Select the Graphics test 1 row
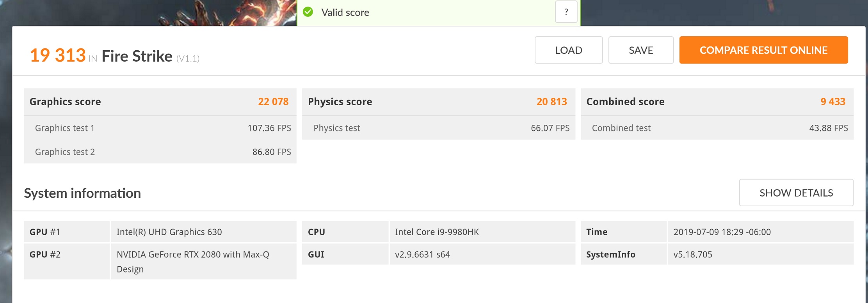The image size is (868, 303). (160, 128)
